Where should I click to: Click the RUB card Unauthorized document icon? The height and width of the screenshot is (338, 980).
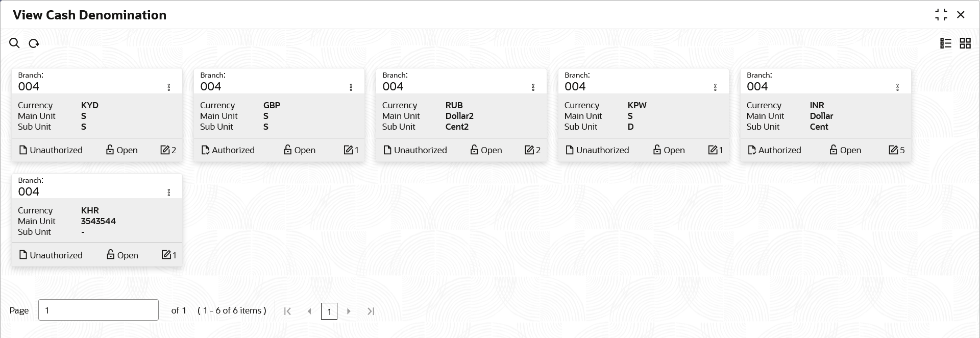pos(387,150)
